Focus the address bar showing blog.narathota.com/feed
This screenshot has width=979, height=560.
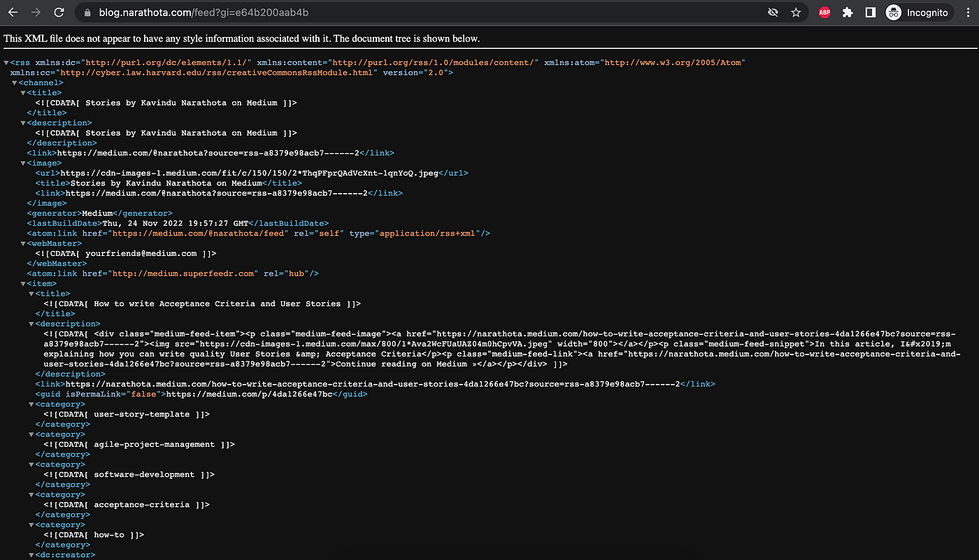(420, 13)
